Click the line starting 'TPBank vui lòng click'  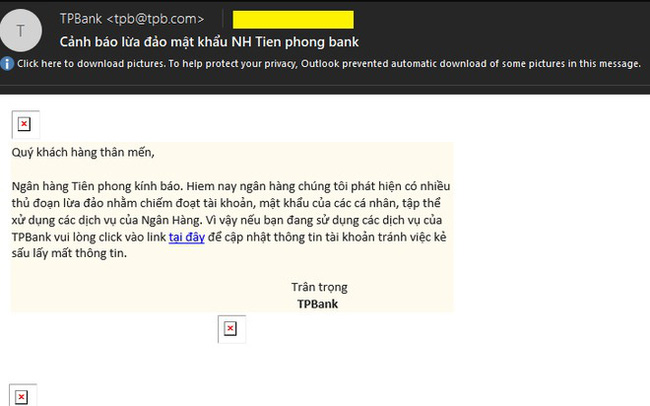click(229, 237)
